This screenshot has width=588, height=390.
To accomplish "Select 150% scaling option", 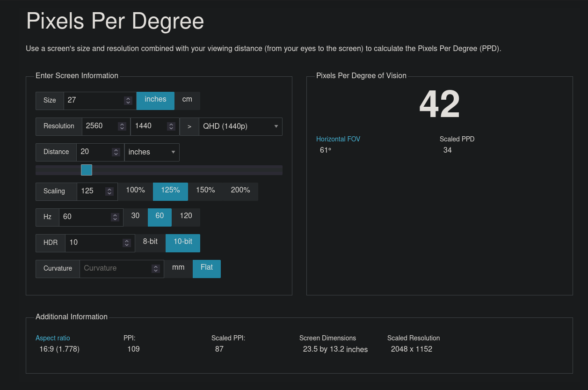I will [205, 190].
